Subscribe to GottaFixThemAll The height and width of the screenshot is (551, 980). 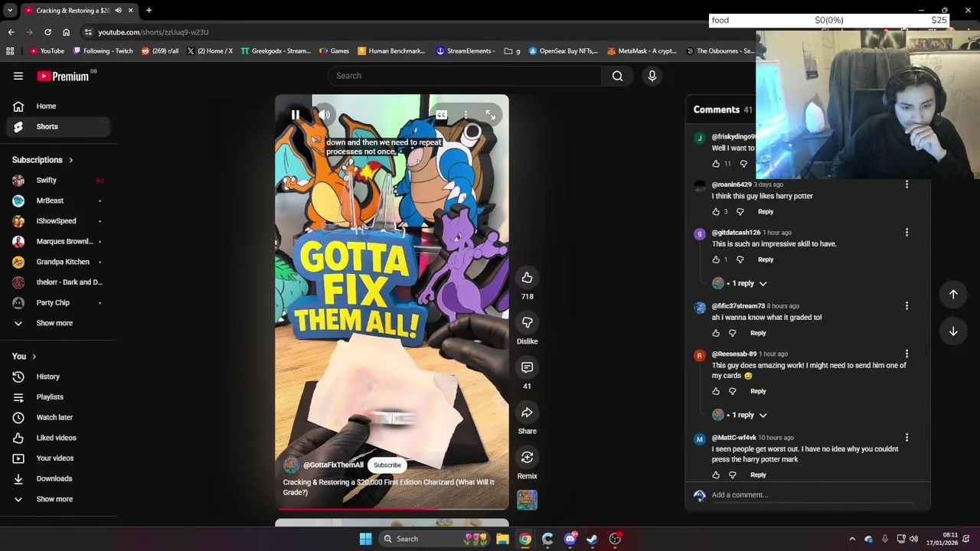coord(387,465)
